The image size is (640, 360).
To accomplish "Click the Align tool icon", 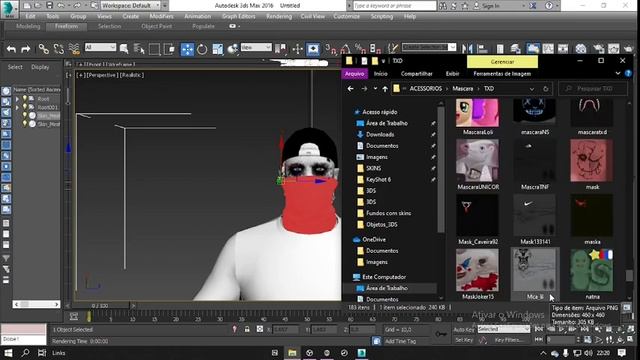I will coord(482,49).
